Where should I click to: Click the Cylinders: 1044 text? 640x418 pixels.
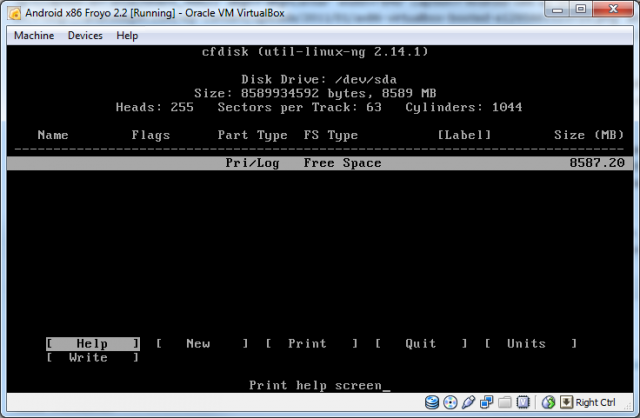464,107
